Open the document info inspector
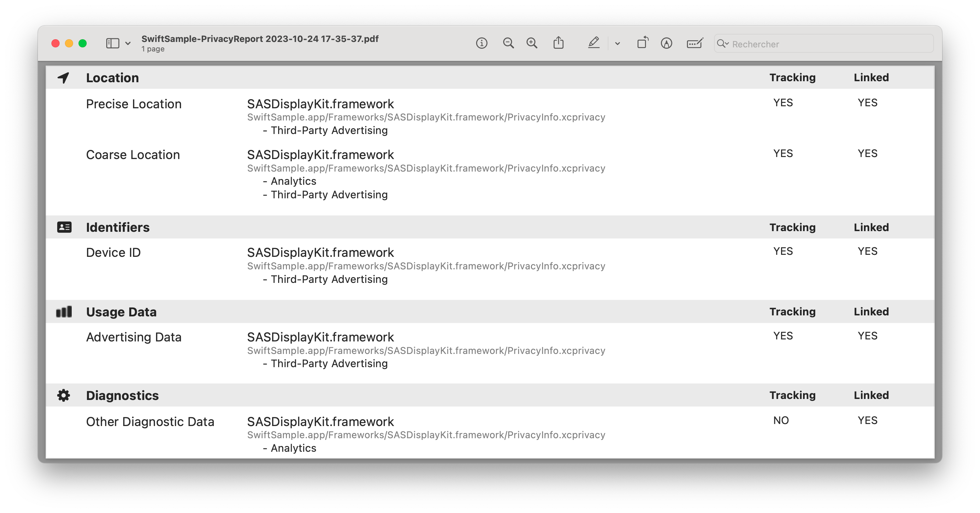Screen dimensions: 980x513 [481, 43]
